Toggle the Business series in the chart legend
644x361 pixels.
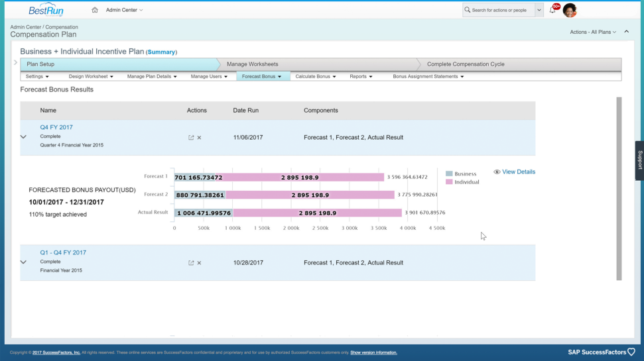pyautogui.click(x=461, y=174)
